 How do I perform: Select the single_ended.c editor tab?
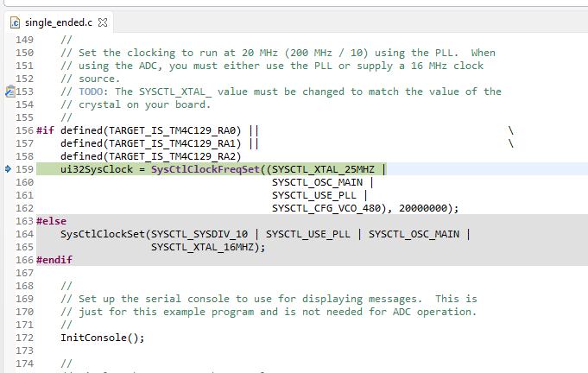coord(58,22)
